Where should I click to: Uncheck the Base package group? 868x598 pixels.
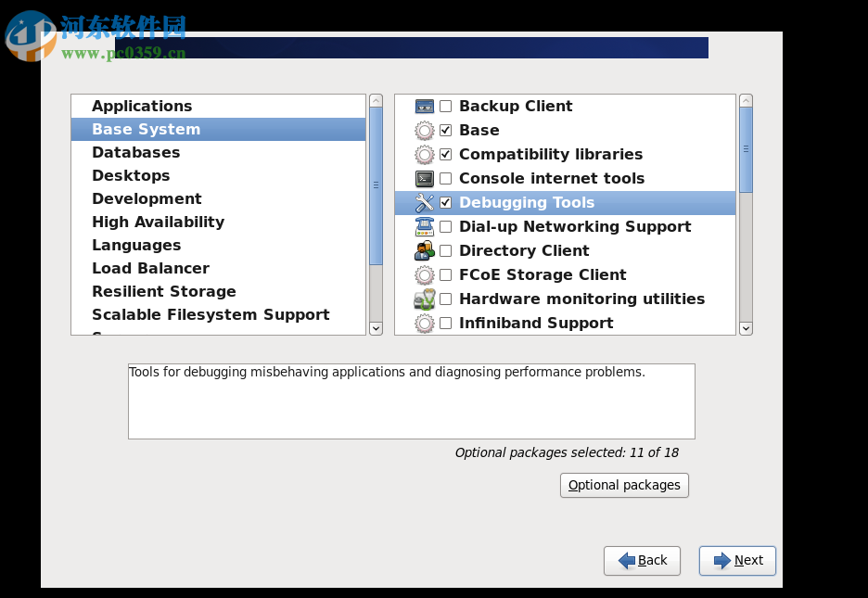(446, 130)
